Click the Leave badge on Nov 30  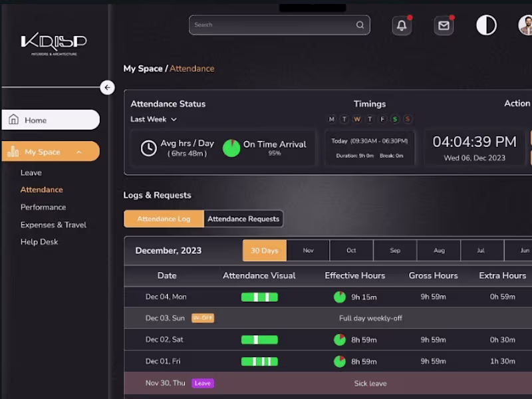pos(203,383)
